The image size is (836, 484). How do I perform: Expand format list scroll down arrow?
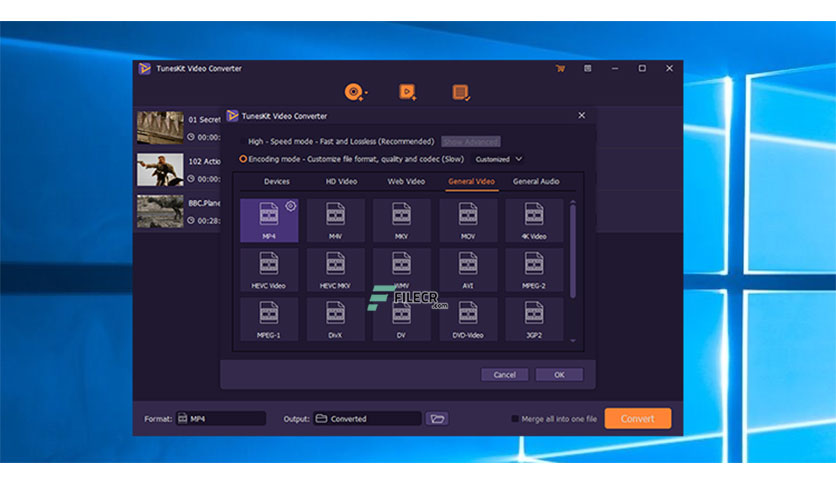(573, 341)
